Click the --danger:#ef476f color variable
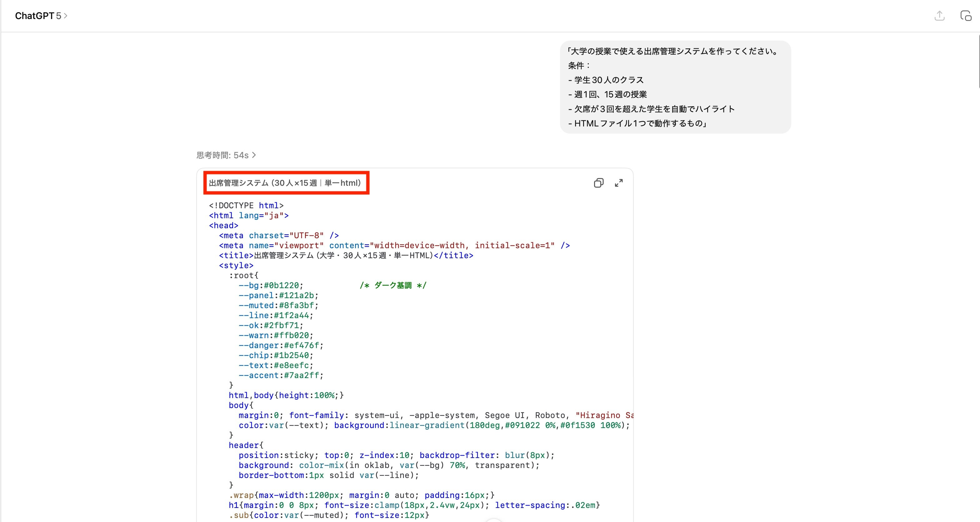This screenshot has height=522, width=980. (x=281, y=346)
